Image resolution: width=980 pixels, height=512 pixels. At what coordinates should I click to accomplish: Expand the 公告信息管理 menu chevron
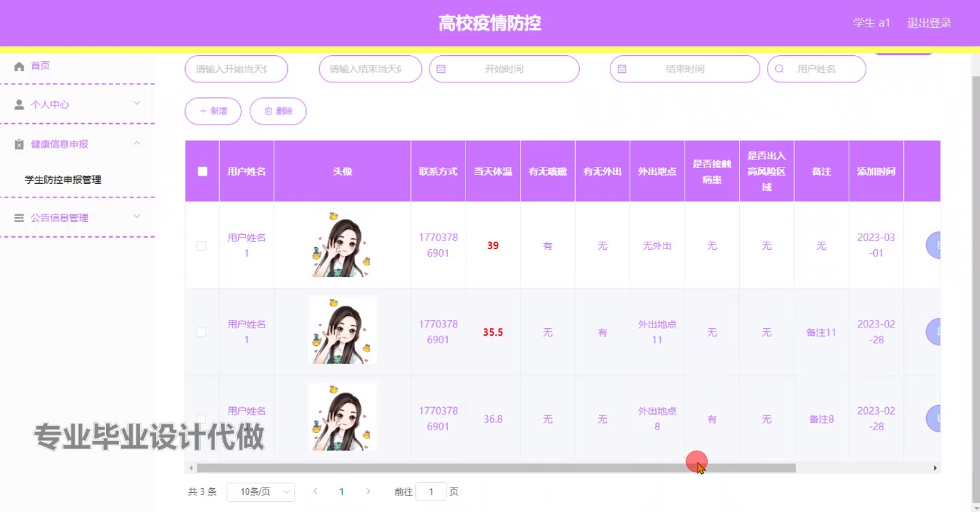pos(137,217)
